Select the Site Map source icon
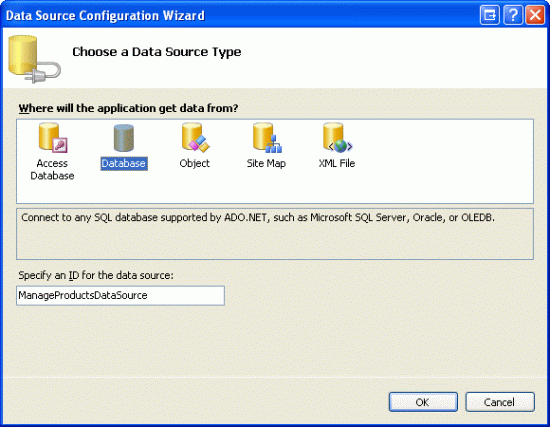This screenshot has height=427, width=550. coord(267,138)
